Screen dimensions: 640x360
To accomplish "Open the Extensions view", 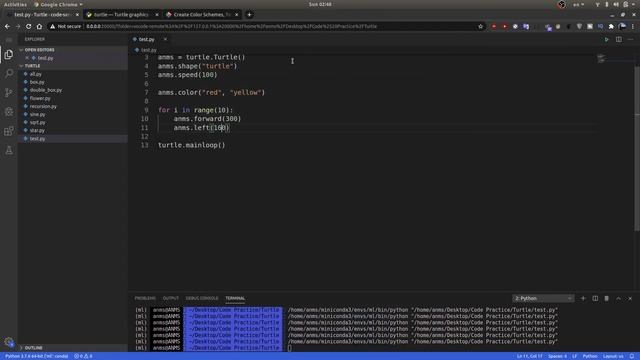I will (x=9, y=131).
